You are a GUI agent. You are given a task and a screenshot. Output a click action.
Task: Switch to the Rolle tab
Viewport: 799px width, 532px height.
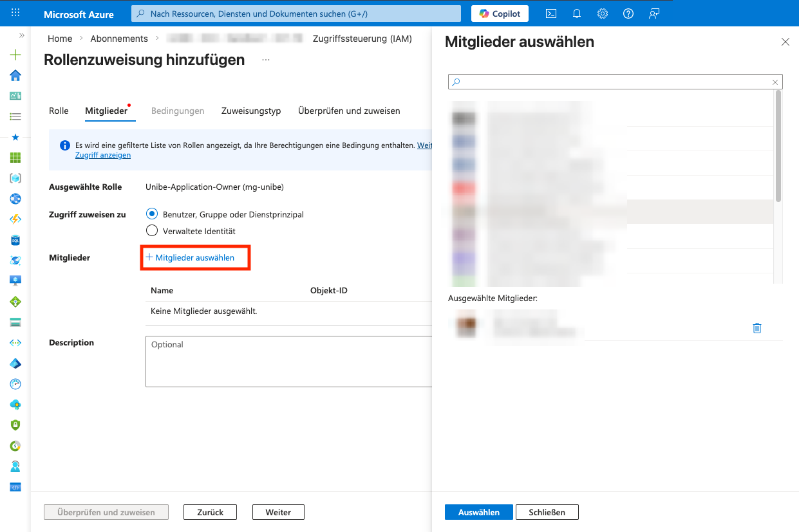click(x=59, y=111)
